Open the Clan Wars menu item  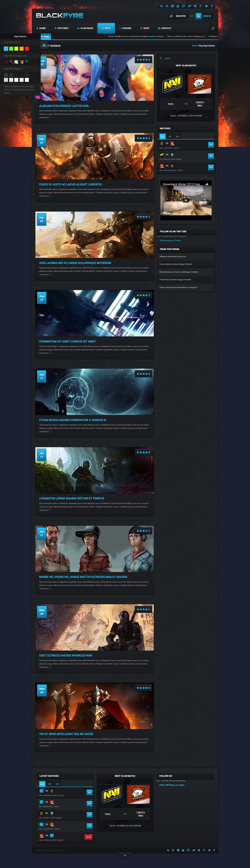pyautogui.click(x=85, y=28)
